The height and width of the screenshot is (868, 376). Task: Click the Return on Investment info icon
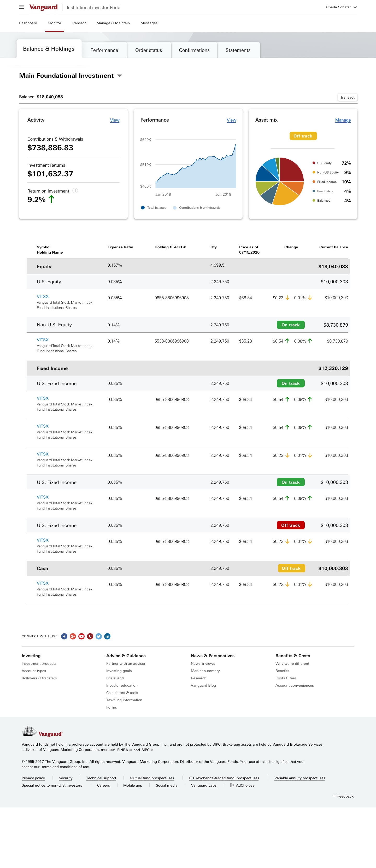tap(75, 191)
